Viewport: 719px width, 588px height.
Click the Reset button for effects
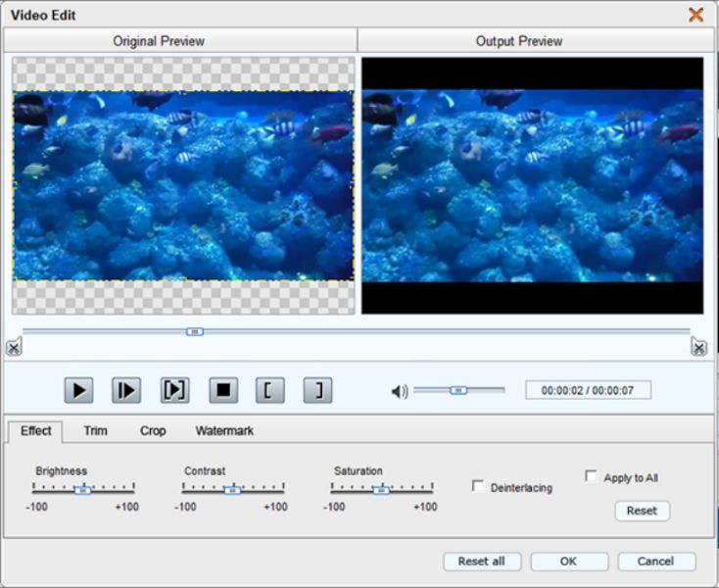(x=642, y=511)
